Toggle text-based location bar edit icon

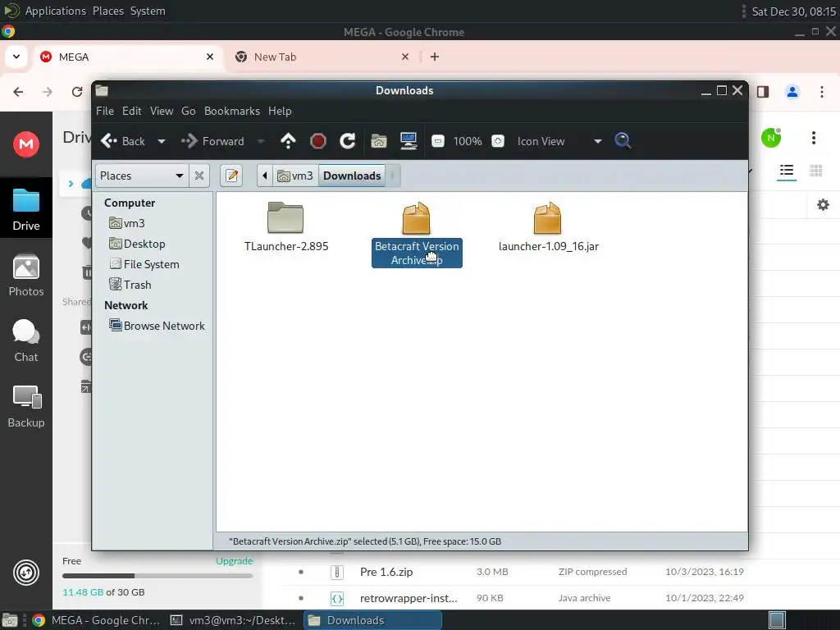pos(231,176)
